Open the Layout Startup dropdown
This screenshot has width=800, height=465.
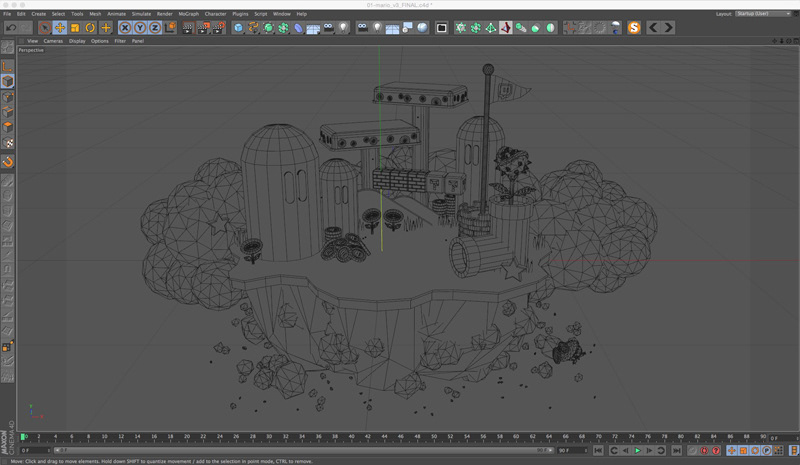click(x=763, y=14)
